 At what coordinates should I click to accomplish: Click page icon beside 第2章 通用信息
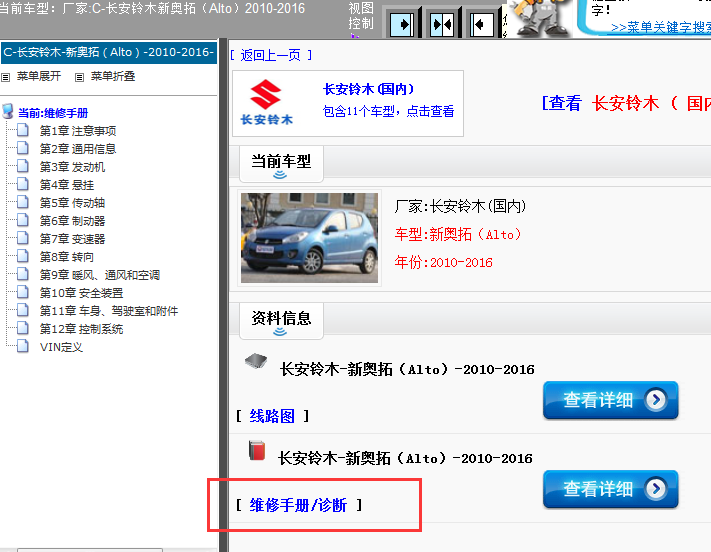pos(23,148)
